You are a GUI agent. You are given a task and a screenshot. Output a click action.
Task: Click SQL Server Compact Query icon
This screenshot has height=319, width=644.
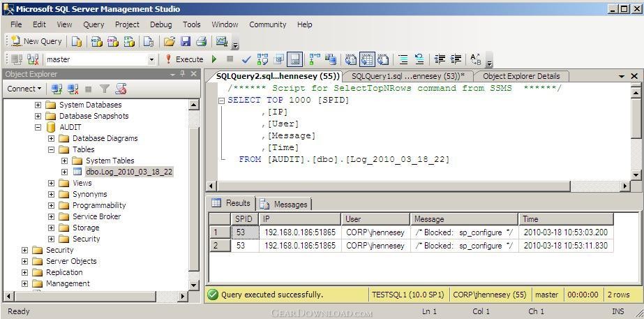point(149,41)
